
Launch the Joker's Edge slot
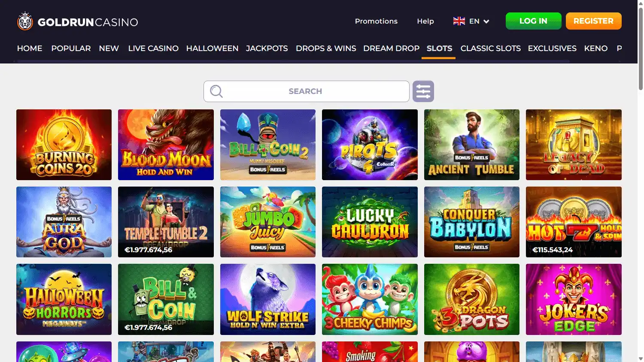[x=574, y=299]
